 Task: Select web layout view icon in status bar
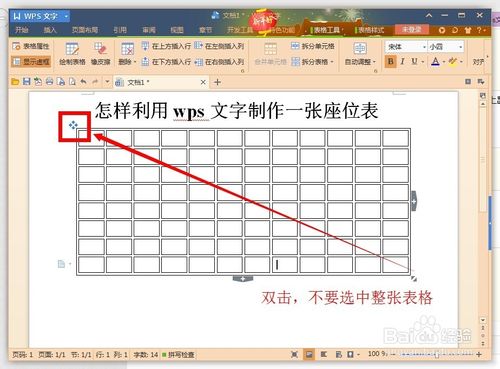tap(338, 354)
